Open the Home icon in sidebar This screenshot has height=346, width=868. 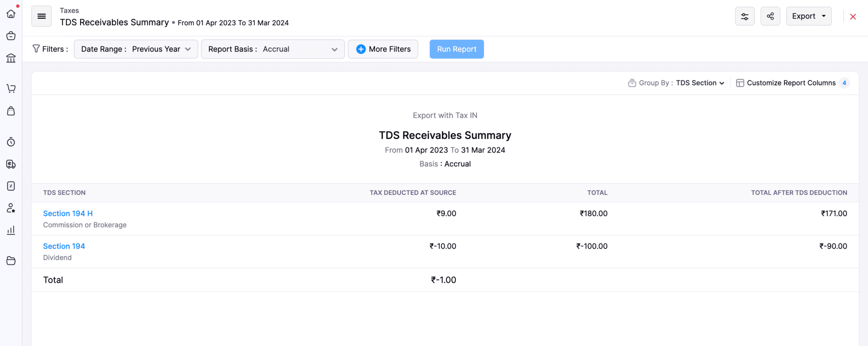[11, 14]
